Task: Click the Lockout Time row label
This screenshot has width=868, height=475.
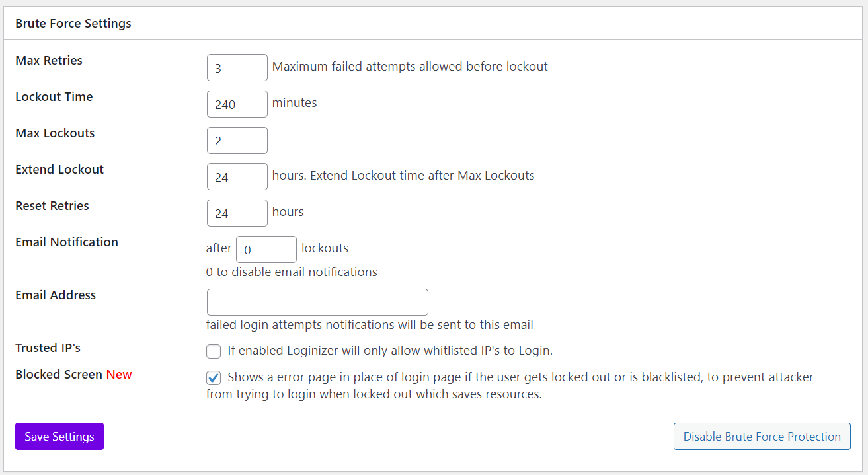Action: coord(54,97)
